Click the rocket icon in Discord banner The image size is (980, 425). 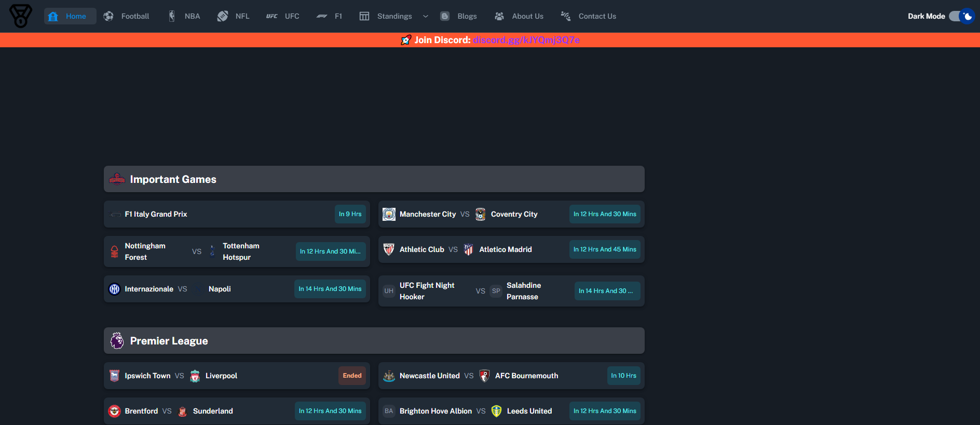(x=406, y=40)
